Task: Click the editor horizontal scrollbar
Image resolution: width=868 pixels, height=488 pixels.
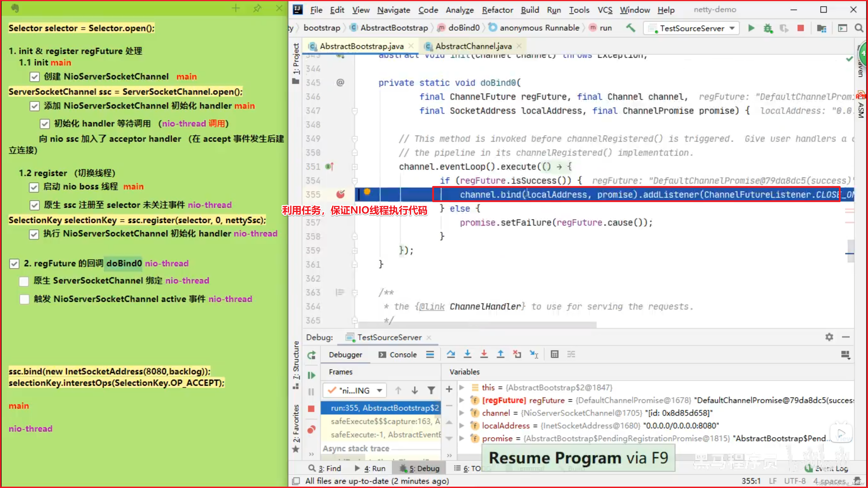Action: pyautogui.click(x=477, y=325)
